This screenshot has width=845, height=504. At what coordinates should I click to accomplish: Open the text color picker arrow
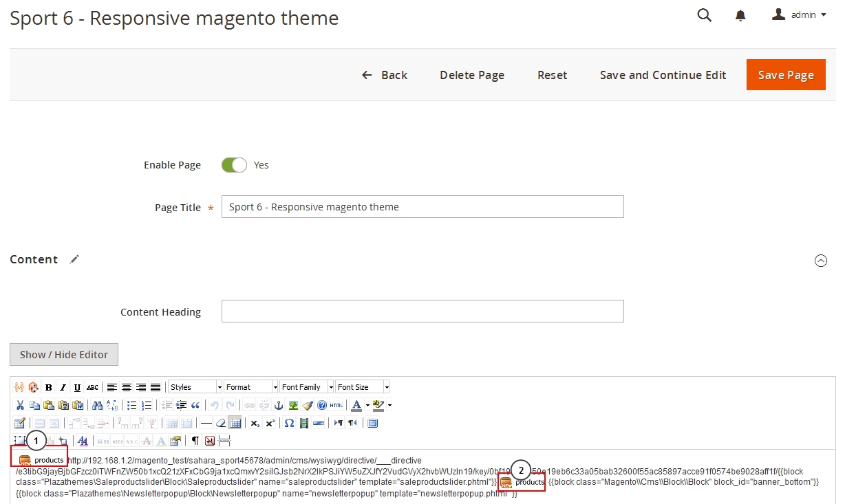[367, 405]
